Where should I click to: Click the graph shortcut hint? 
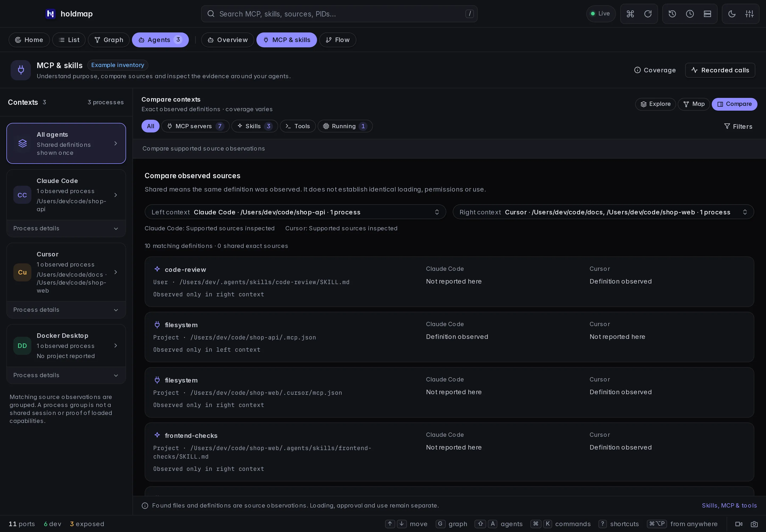(x=451, y=524)
